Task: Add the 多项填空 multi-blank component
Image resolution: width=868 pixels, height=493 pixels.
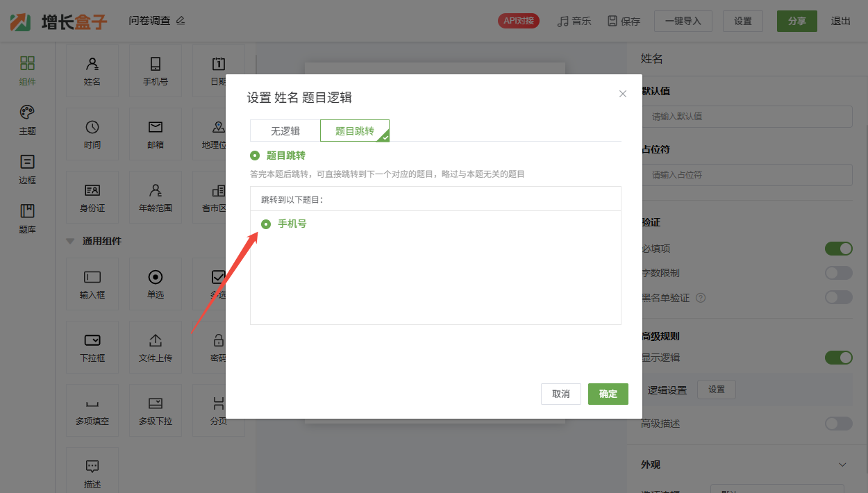Action: (92, 410)
